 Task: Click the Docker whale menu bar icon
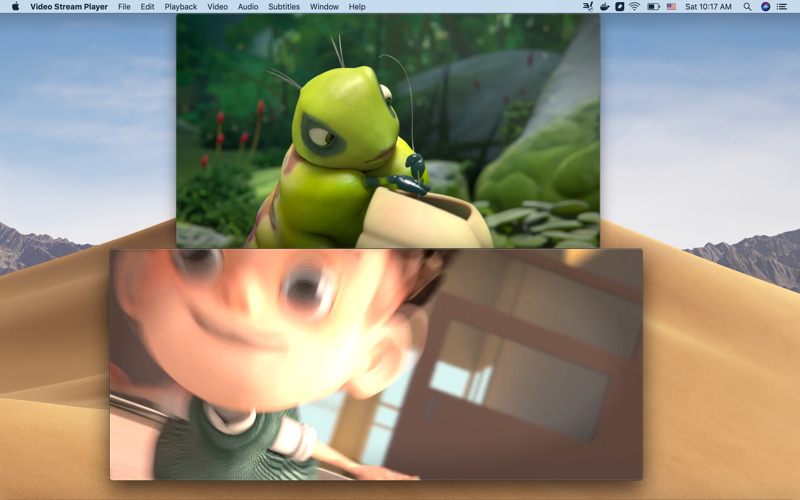[x=605, y=7]
